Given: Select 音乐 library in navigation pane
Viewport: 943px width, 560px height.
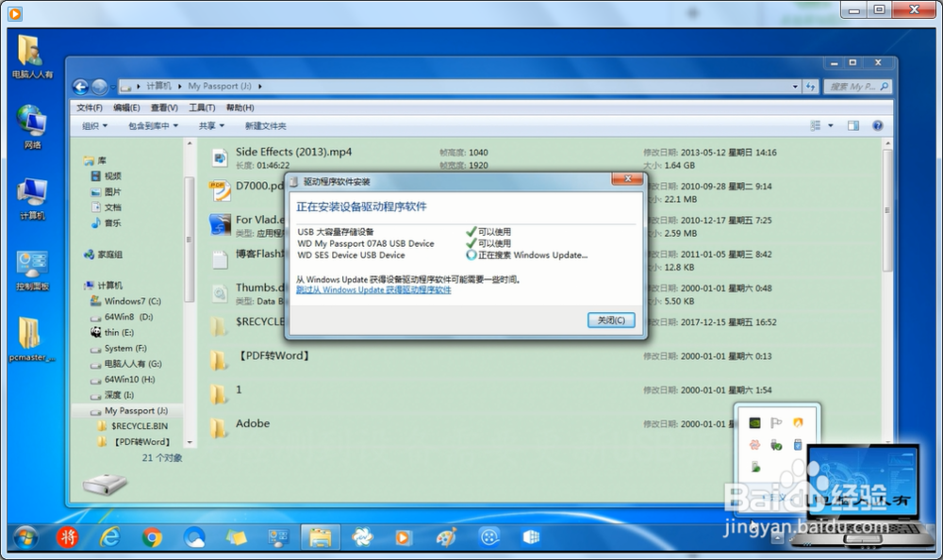Looking at the screenshot, I should [106, 222].
